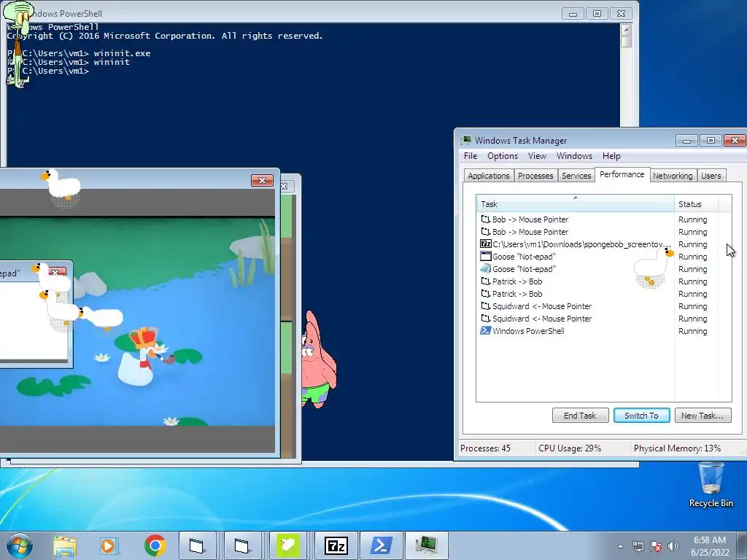Click the New Task... button
The height and width of the screenshot is (560, 747).
tap(703, 415)
